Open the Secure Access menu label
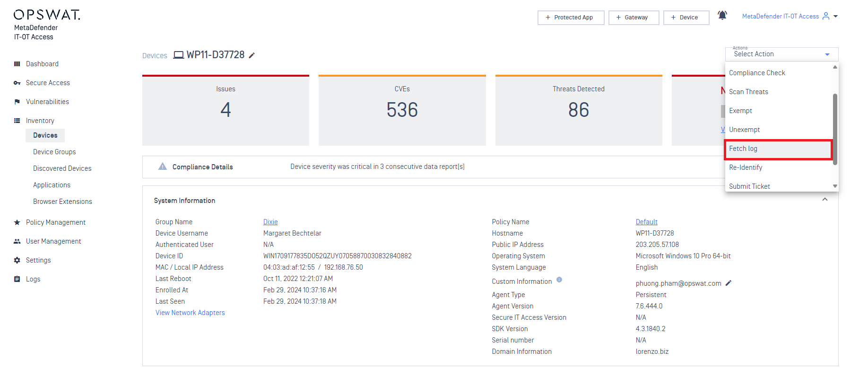Image resolution: width=868 pixels, height=369 pixels. [48, 83]
